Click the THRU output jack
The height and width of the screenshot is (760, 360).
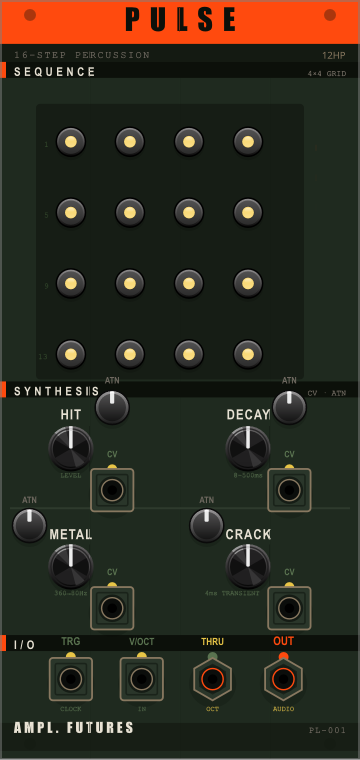tap(212, 679)
